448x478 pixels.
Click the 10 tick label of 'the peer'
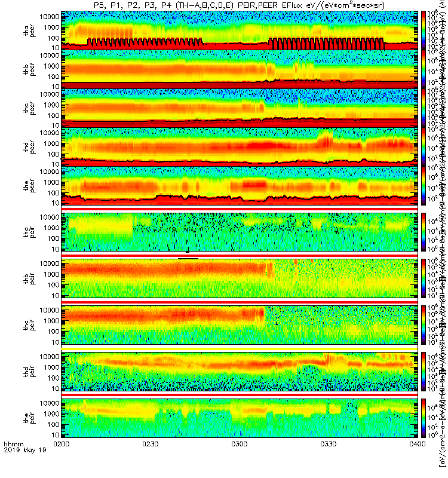coord(55,203)
